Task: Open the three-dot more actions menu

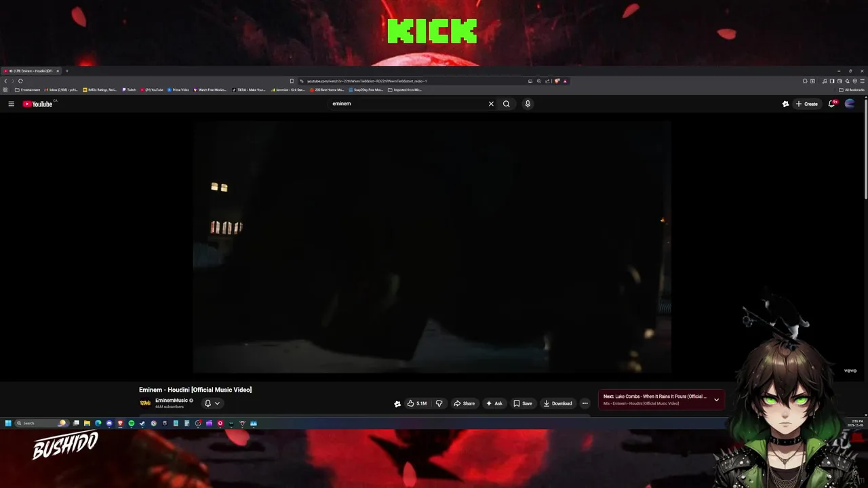Action: 585,403
